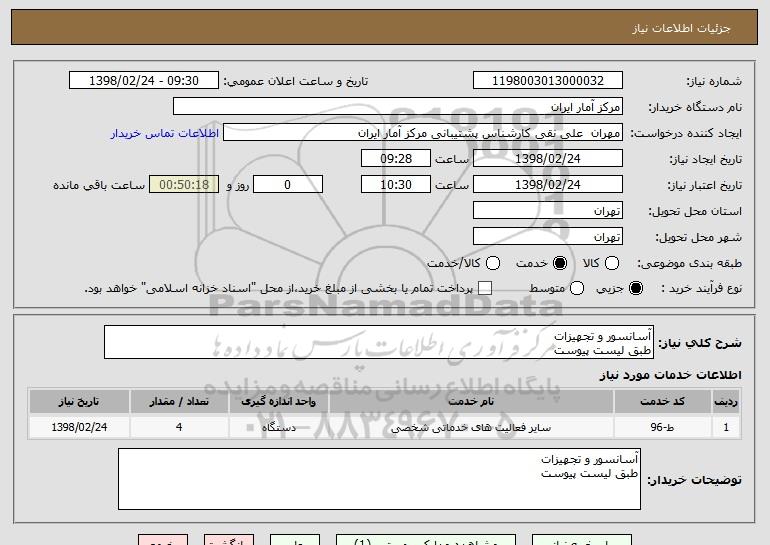Select the کالا/خدمت radio button

tap(493, 264)
